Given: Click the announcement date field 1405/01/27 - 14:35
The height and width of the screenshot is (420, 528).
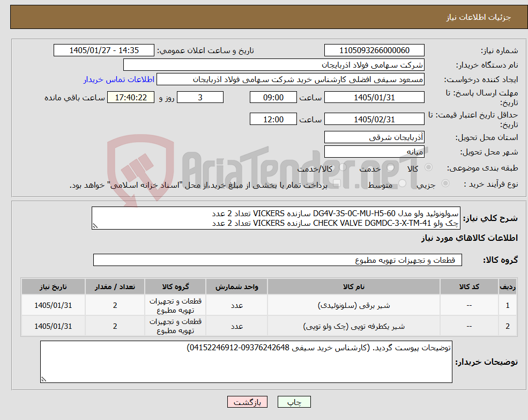Looking at the screenshot, I should [103, 50].
